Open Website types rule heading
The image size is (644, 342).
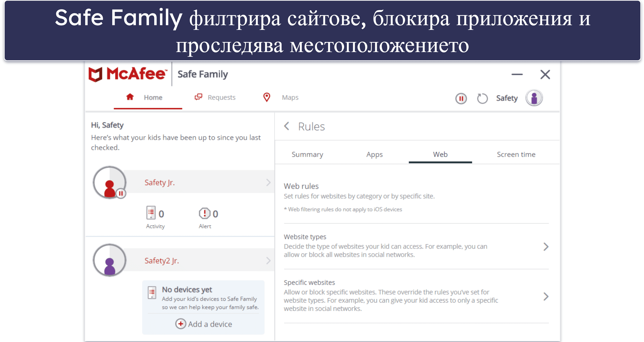[x=305, y=237]
